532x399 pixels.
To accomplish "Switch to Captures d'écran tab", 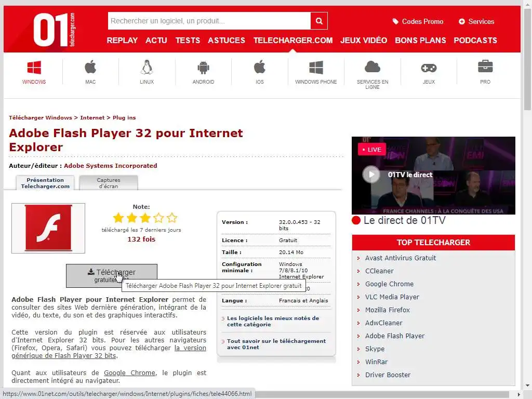I will coord(109,183).
